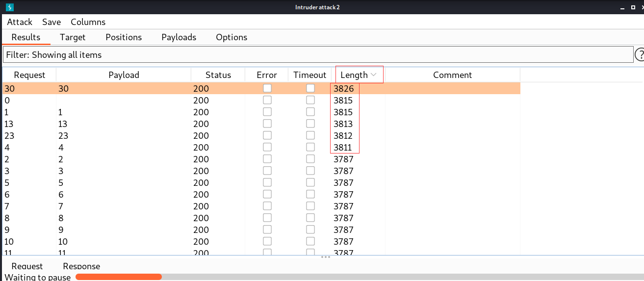Viewport: 644px width, 281px height.
Task: Select request number 6 in Request column
Action: (7, 195)
